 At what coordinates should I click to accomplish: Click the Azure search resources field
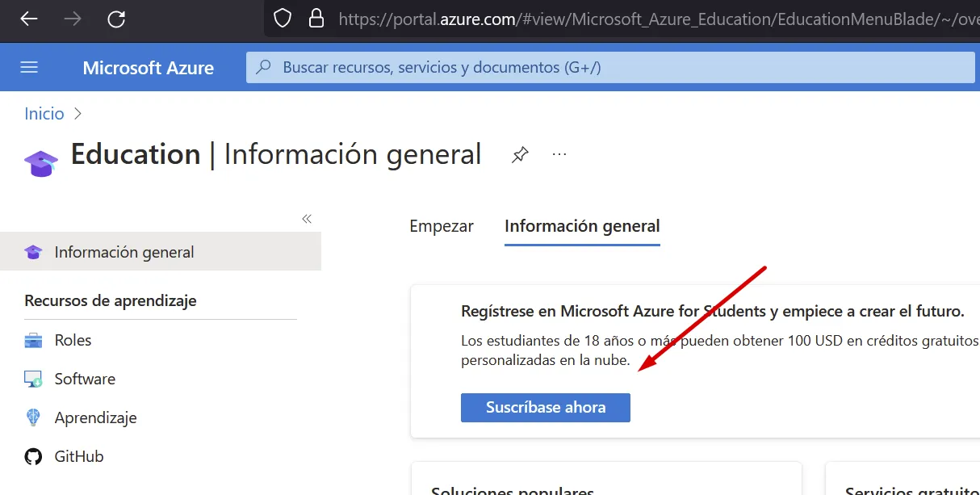[610, 68]
